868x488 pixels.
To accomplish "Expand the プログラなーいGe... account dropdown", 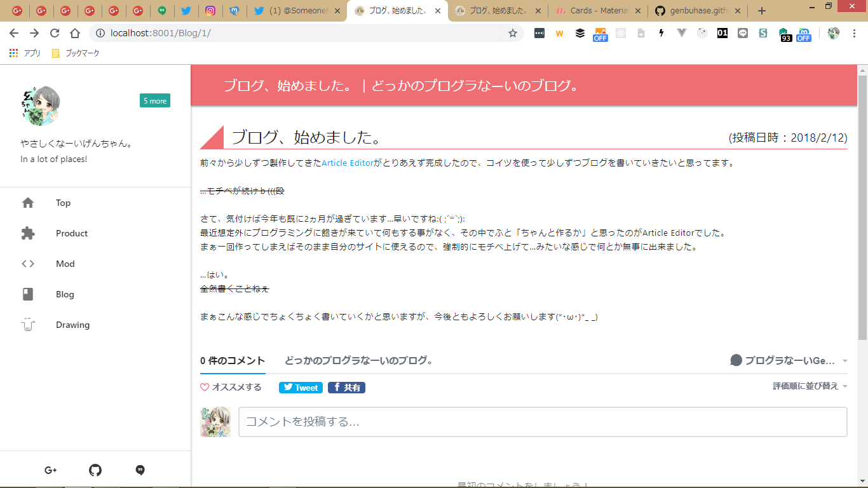I will (x=789, y=360).
